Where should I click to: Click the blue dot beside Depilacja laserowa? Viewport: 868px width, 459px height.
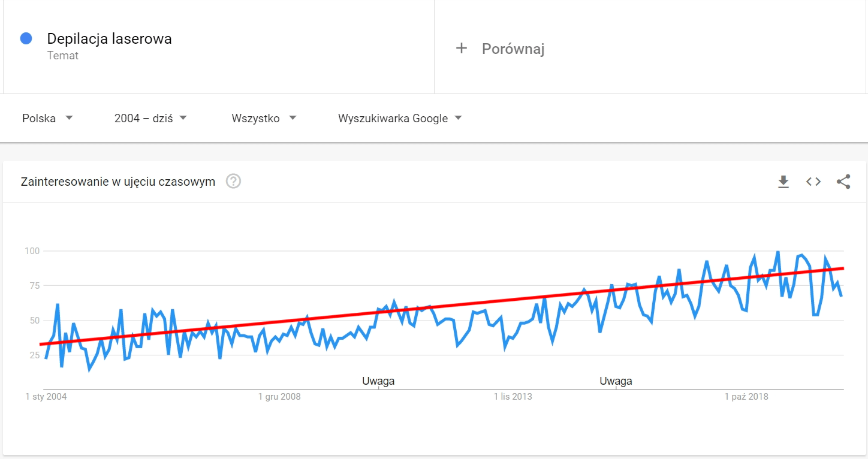26,38
